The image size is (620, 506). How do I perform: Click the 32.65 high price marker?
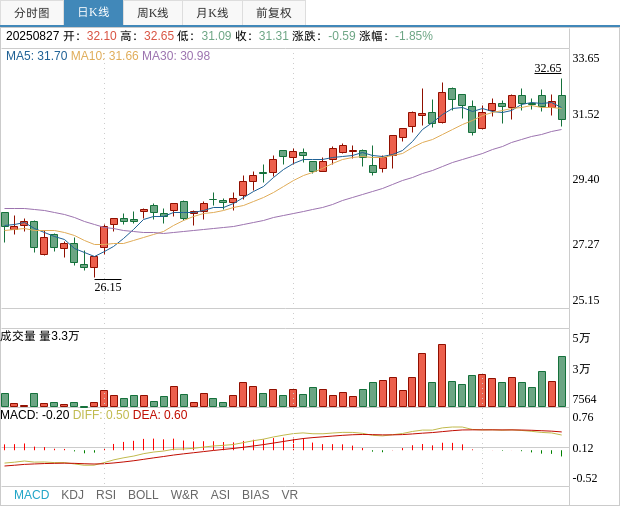tap(548, 68)
